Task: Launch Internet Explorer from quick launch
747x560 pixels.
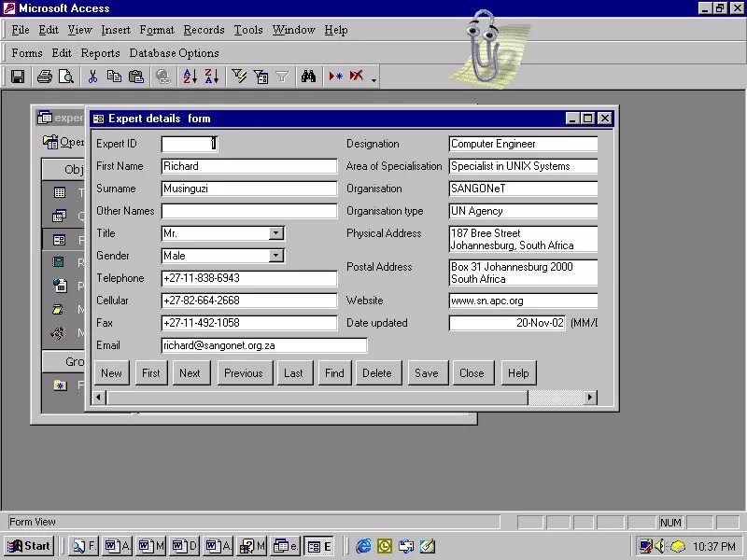Action: [364, 546]
